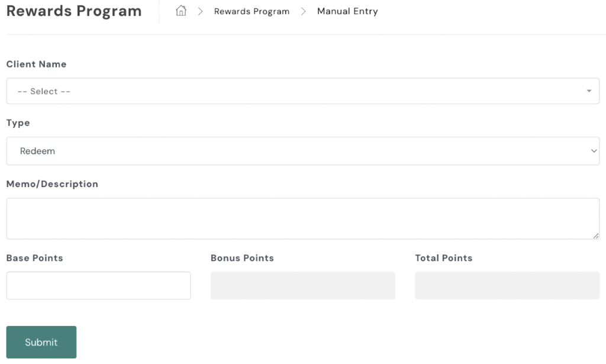Click the home icon in the breadcrumb
This screenshot has height=364, width=606.
(x=181, y=11)
